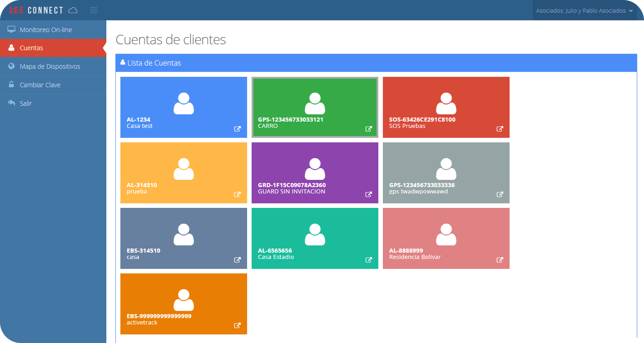Open the green CARRO account tile
Viewport: 644px width, 343px height.
click(315, 107)
